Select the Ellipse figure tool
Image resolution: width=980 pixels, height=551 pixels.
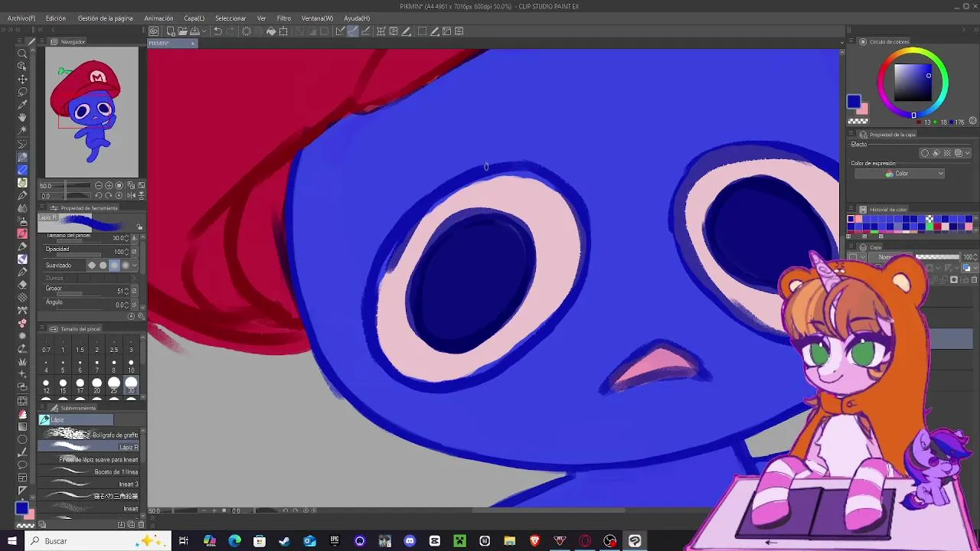pyautogui.click(x=22, y=439)
